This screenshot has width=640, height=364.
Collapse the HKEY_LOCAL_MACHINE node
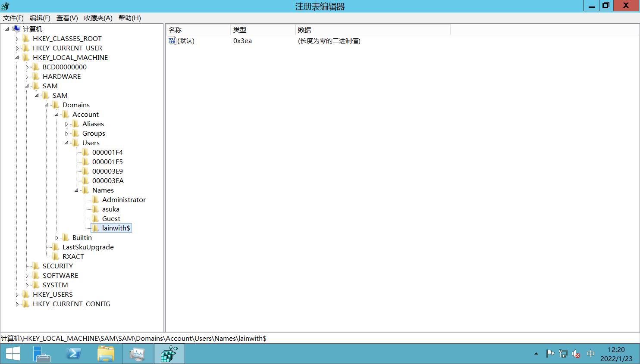pyautogui.click(x=17, y=57)
